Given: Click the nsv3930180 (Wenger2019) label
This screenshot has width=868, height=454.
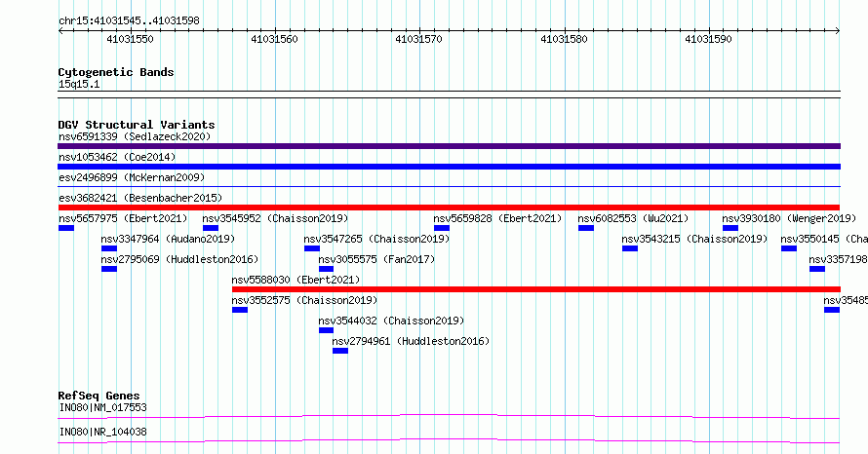Looking at the screenshot, I should coord(789,218).
